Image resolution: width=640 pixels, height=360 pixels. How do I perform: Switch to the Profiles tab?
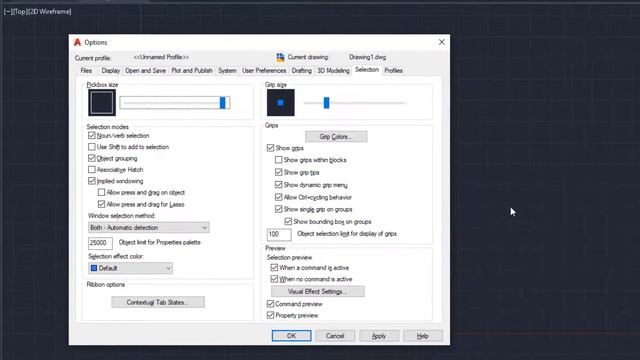[x=393, y=71]
